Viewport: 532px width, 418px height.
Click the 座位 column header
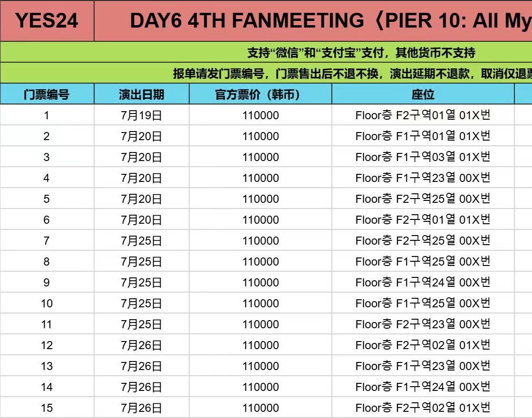point(423,94)
